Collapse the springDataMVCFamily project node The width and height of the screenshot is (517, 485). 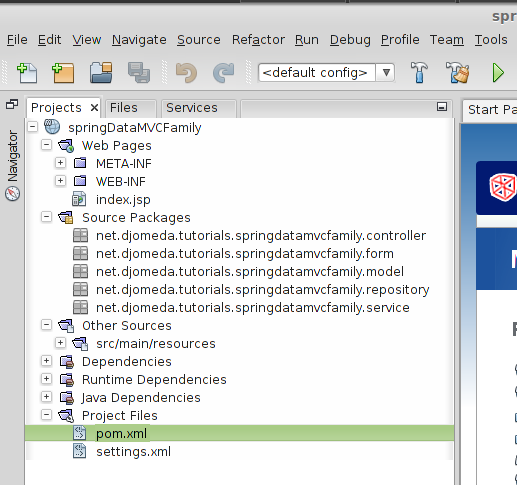point(32,127)
